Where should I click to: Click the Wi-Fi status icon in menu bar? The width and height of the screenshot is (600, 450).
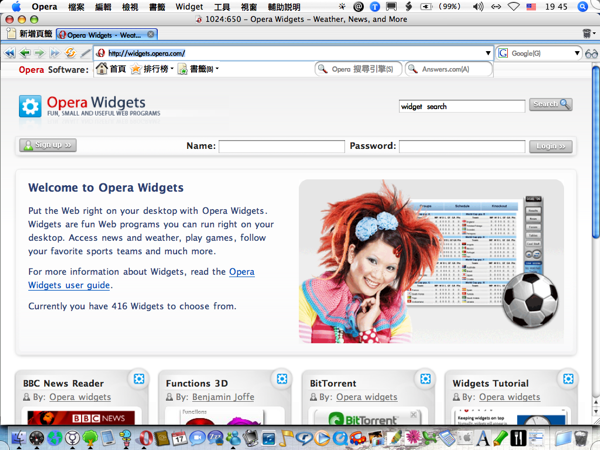click(514, 7)
